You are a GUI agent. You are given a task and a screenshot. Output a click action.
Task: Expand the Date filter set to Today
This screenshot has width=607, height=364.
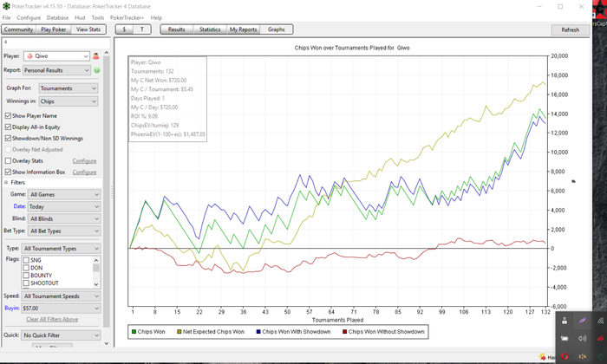(x=63, y=207)
